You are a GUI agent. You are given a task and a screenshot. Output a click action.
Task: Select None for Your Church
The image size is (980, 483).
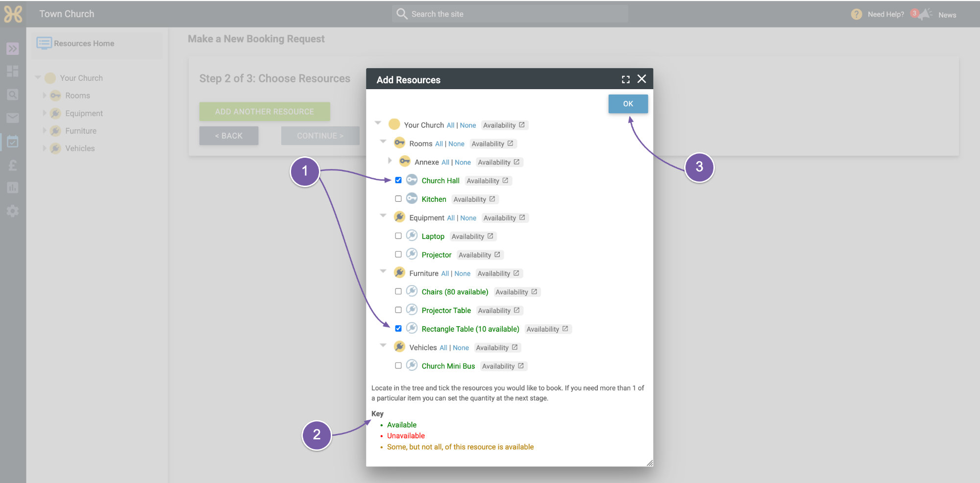tap(468, 125)
